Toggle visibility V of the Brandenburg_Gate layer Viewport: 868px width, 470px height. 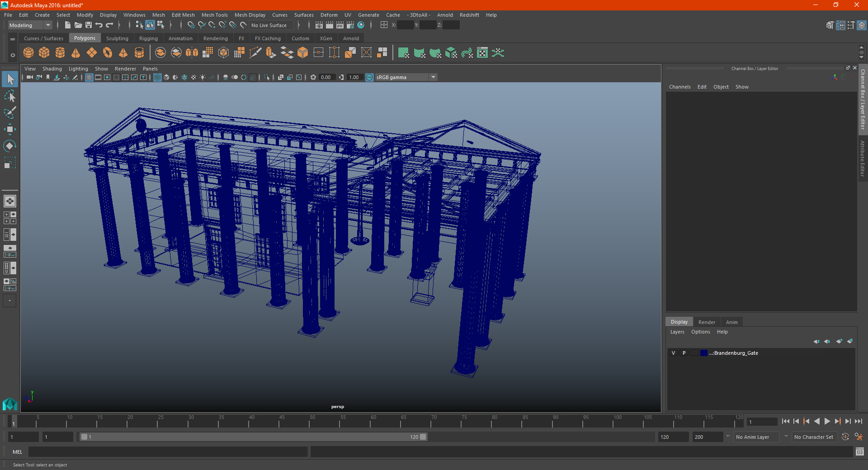(x=673, y=353)
